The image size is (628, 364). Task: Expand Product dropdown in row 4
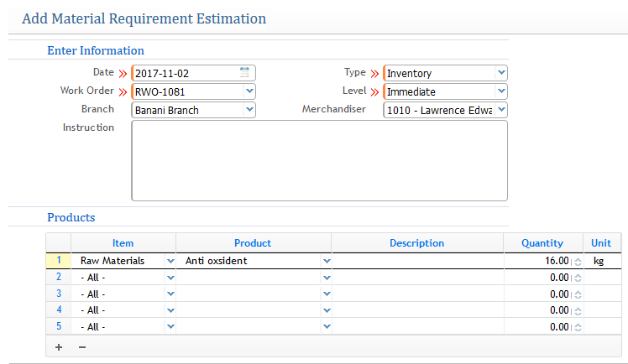point(327,310)
